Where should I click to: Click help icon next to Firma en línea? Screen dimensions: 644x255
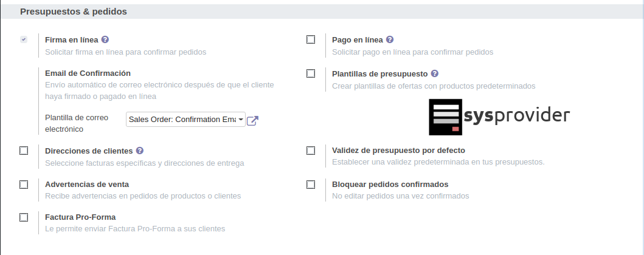tap(105, 39)
